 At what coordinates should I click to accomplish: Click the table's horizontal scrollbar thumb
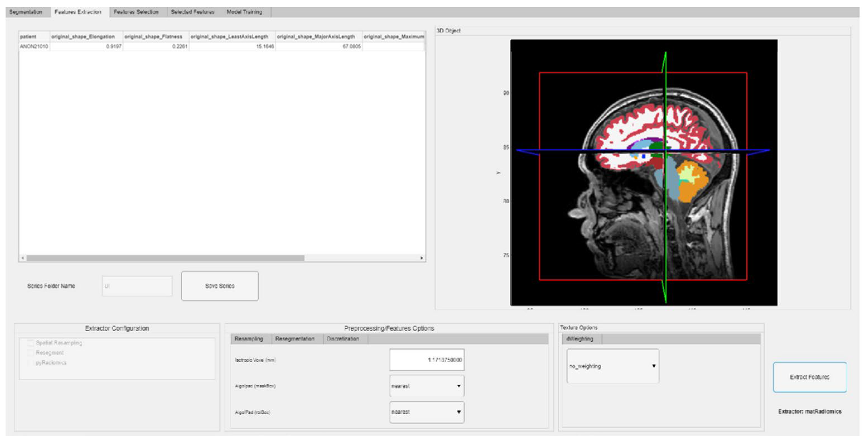(x=165, y=258)
